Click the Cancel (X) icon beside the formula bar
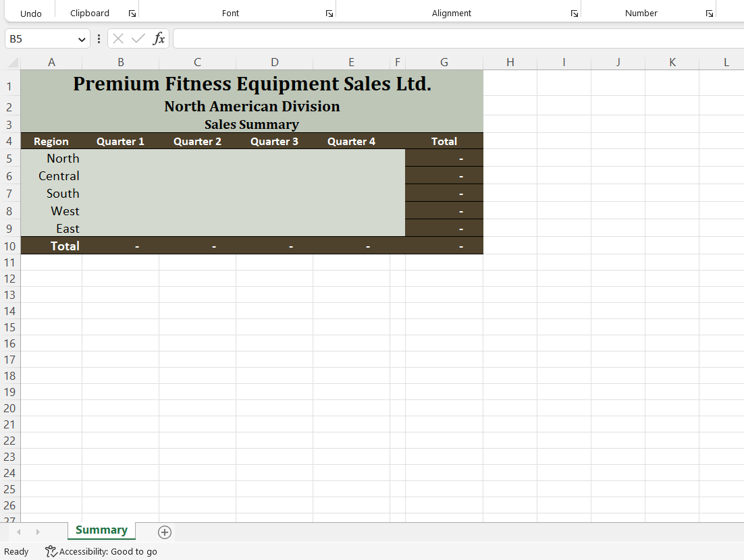 (x=118, y=38)
